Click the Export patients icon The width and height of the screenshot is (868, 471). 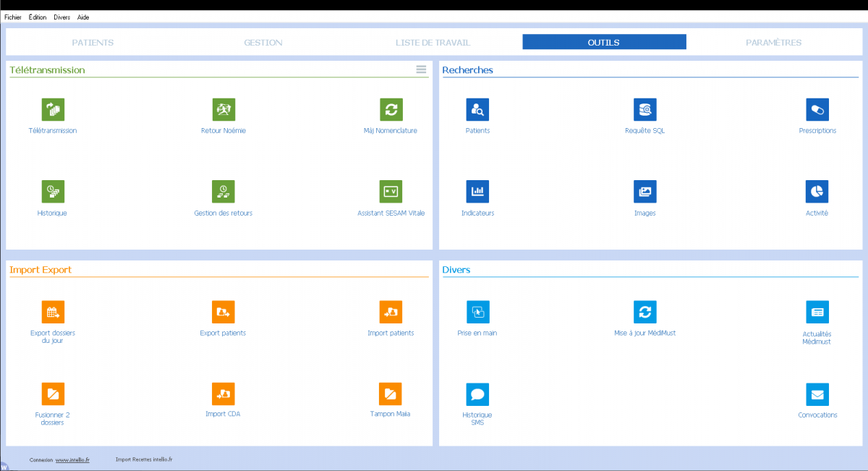[224, 312]
